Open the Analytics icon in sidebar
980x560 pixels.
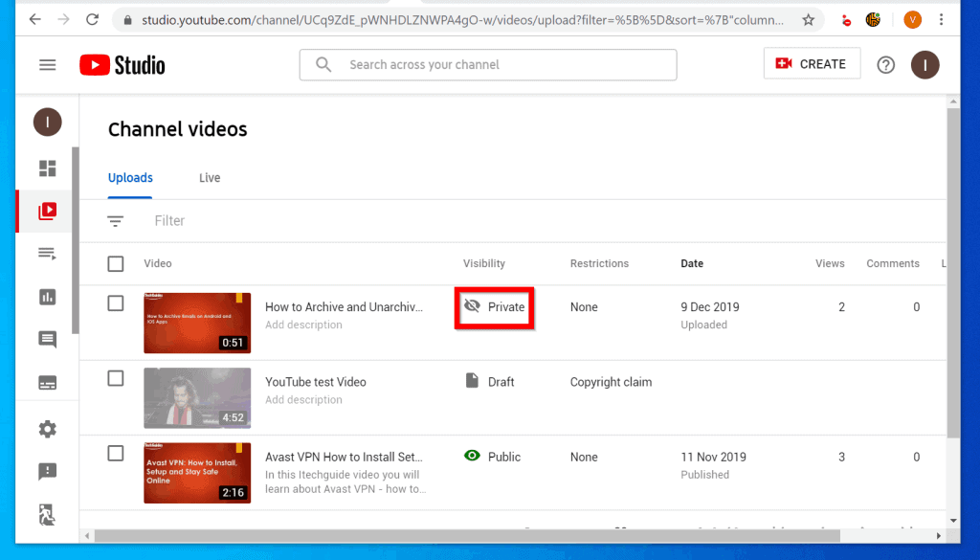(47, 297)
